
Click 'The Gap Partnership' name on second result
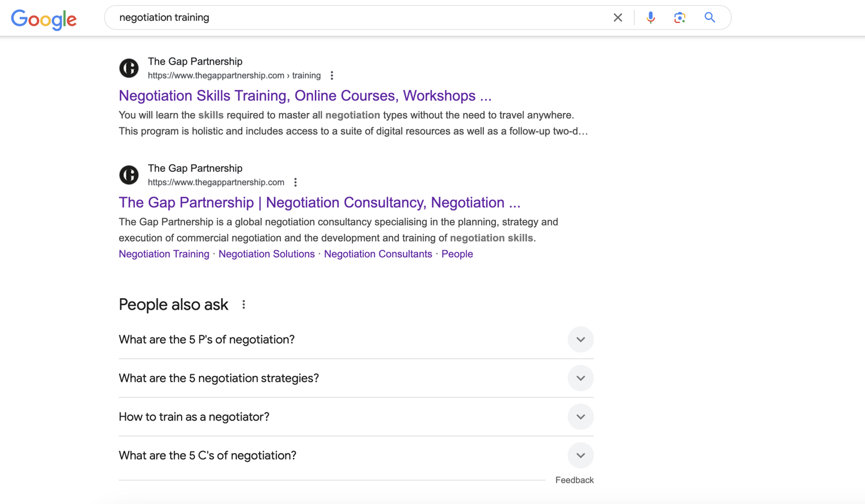[195, 168]
